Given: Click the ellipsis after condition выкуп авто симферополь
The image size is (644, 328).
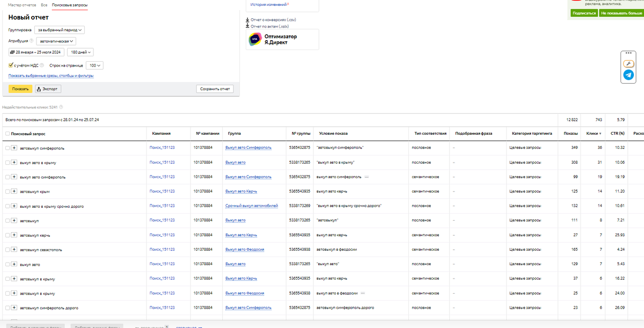Looking at the screenshot, I should 367,177.
